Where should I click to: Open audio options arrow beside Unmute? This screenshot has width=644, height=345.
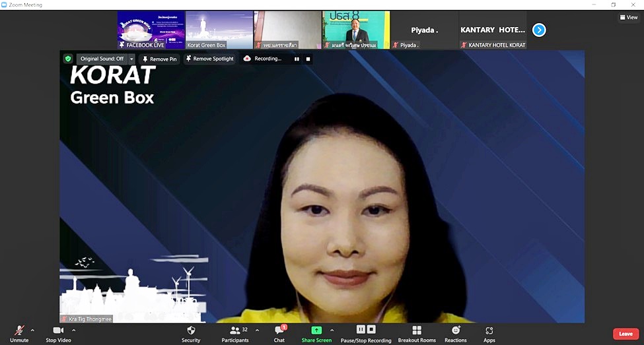click(x=32, y=330)
